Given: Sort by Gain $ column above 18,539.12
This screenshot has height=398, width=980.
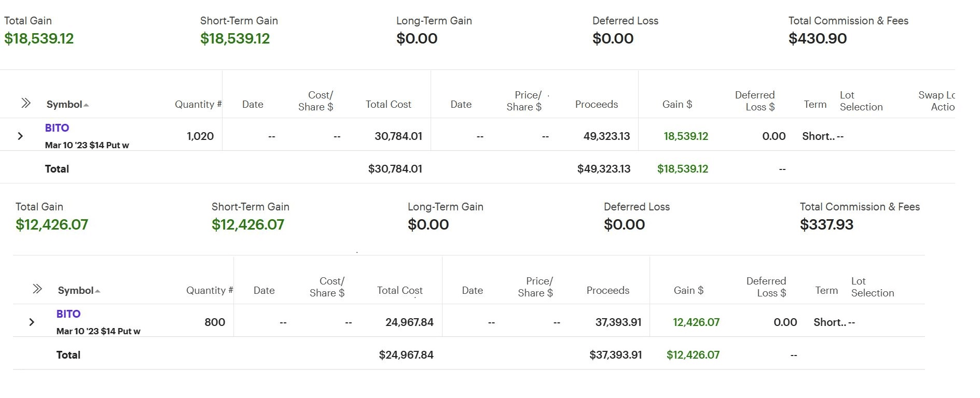Looking at the screenshot, I should [x=677, y=105].
